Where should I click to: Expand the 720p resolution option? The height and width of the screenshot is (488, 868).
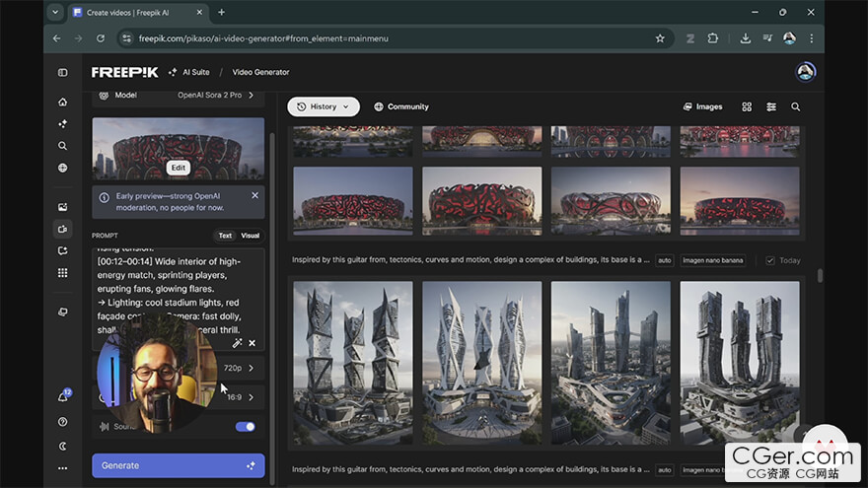[239, 368]
